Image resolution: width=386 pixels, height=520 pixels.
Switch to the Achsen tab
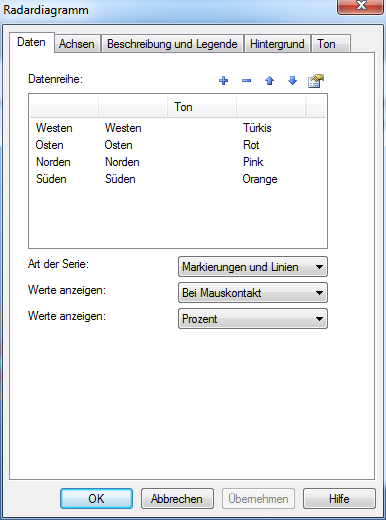coord(77,44)
